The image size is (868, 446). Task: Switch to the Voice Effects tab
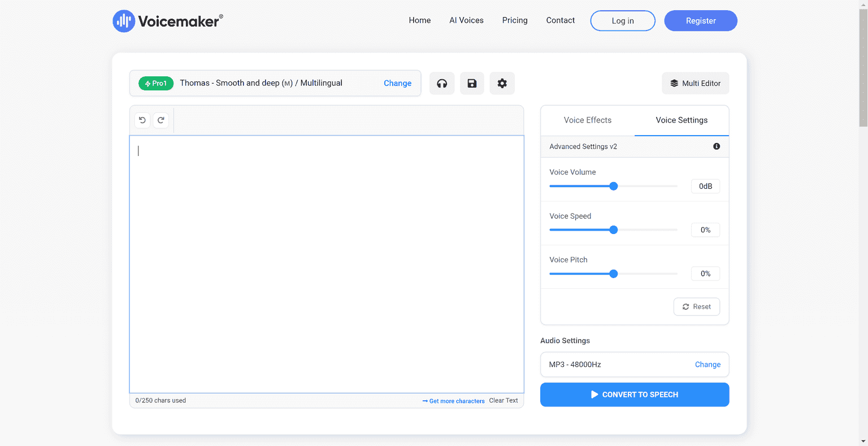pyautogui.click(x=588, y=120)
